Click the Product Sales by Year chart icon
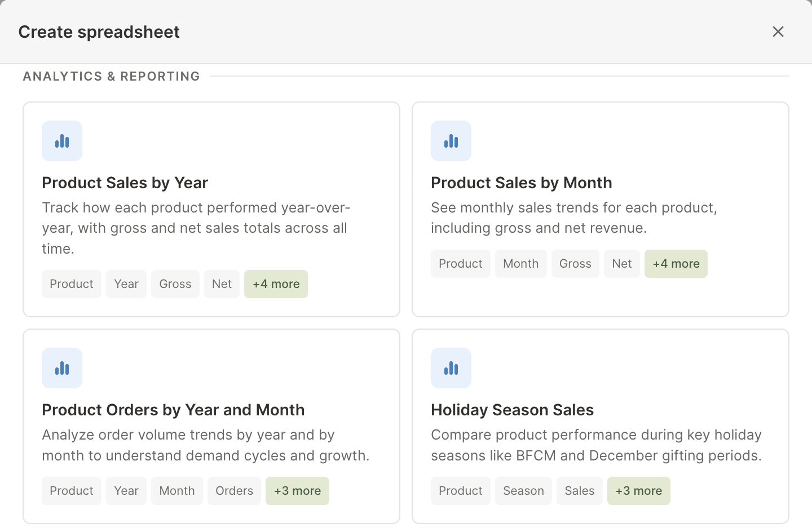The width and height of the screenshot is (812, 532). (x=62, y=141)
